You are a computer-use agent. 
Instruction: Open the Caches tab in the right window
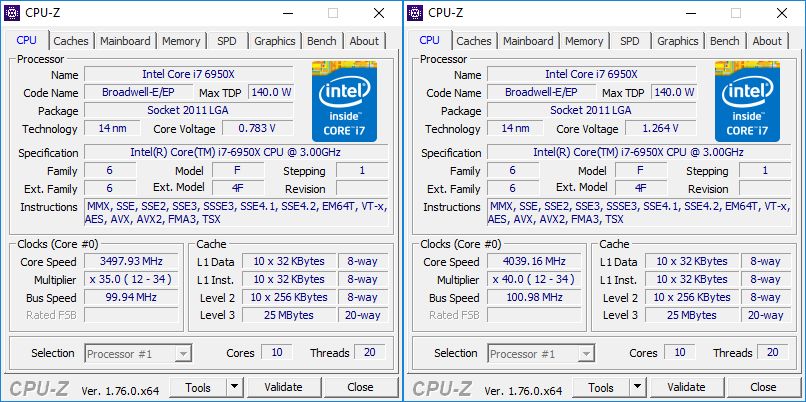point(473,41)
